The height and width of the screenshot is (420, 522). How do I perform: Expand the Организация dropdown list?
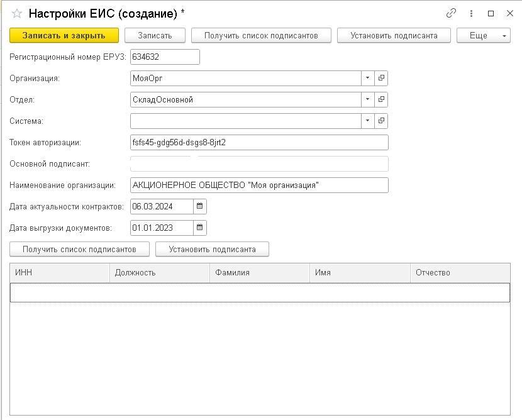pos(367,79)
